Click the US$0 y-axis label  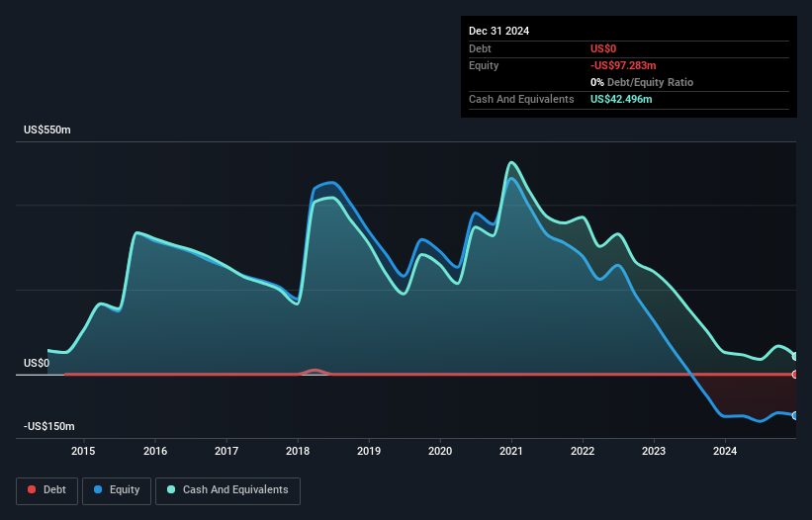pyautogui.click(x=37, y=363)
